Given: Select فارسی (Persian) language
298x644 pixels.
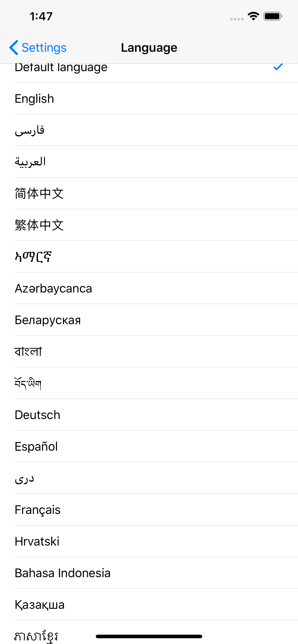Looking at the screenshot, I should (30, 130).
